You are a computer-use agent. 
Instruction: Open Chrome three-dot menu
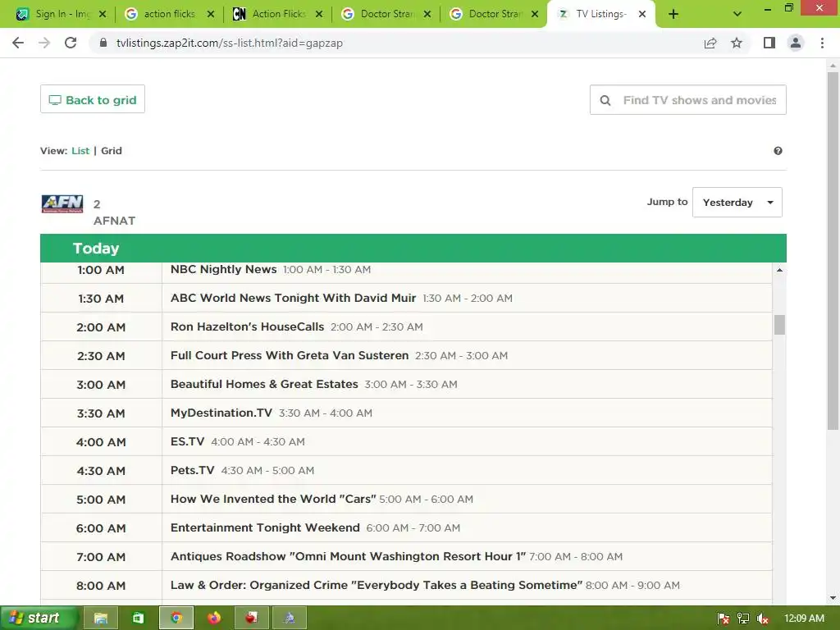[x=822, y=43]
